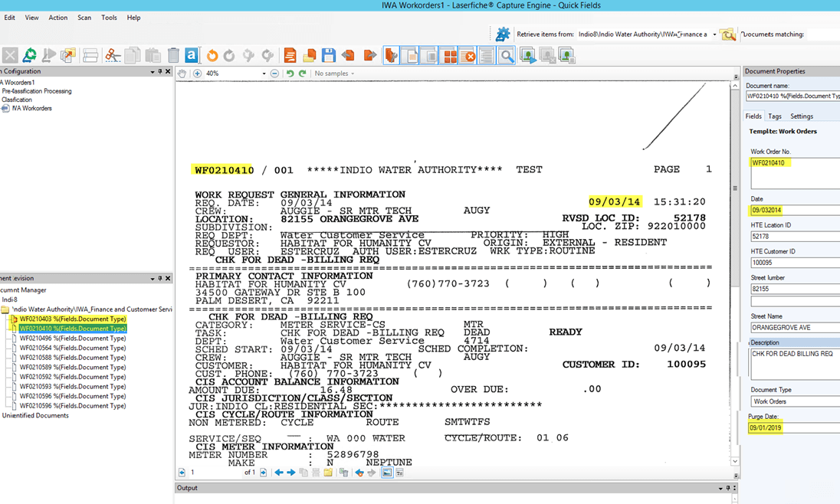Click the zoom out minus icon
The width and height of the screenshot is (840, 504).
[x=274, y=74]
